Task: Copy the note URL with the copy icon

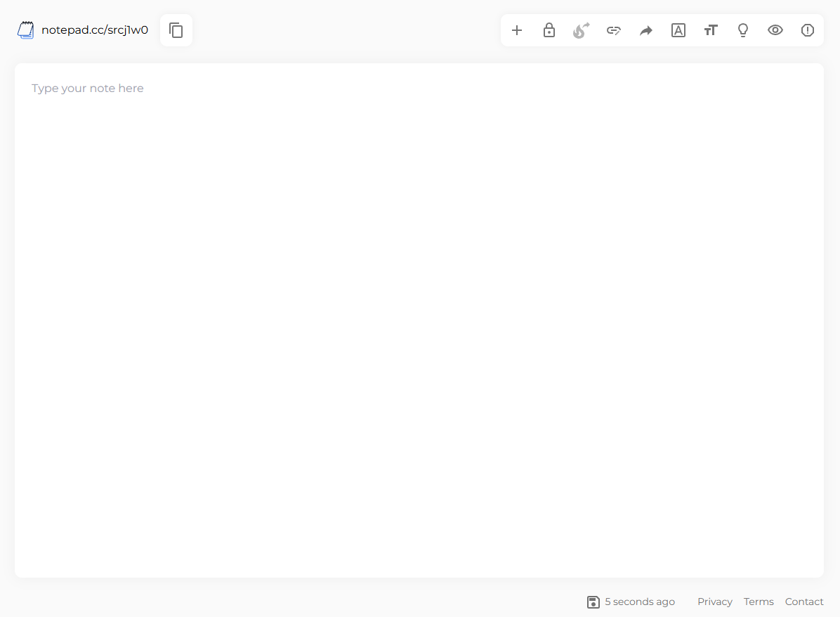Action: click(x=176, y=30)
